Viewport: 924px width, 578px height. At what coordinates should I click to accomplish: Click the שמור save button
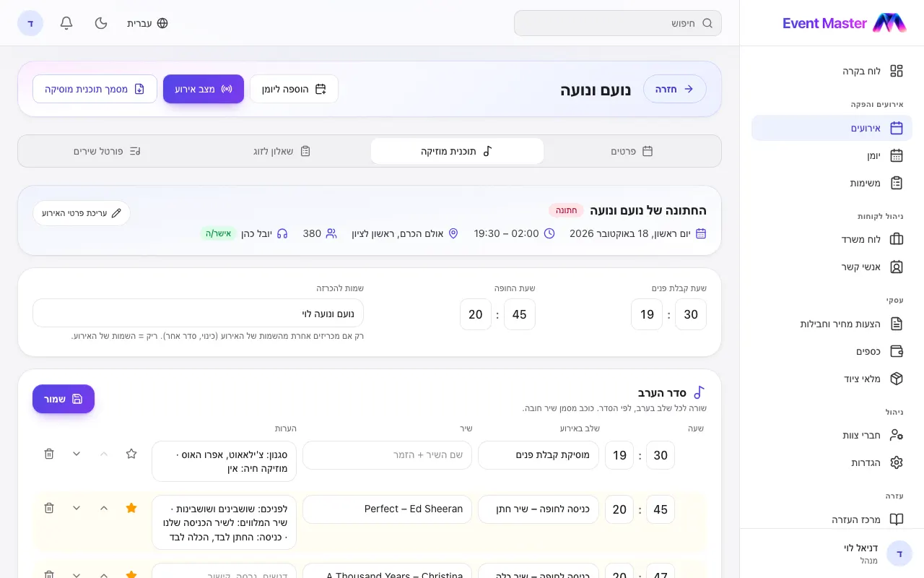64,399
